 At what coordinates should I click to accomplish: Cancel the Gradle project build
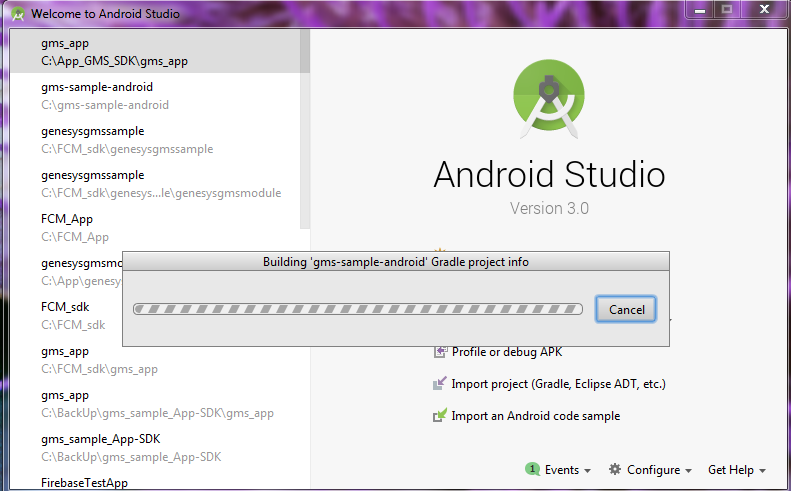(x=626, y=309)
